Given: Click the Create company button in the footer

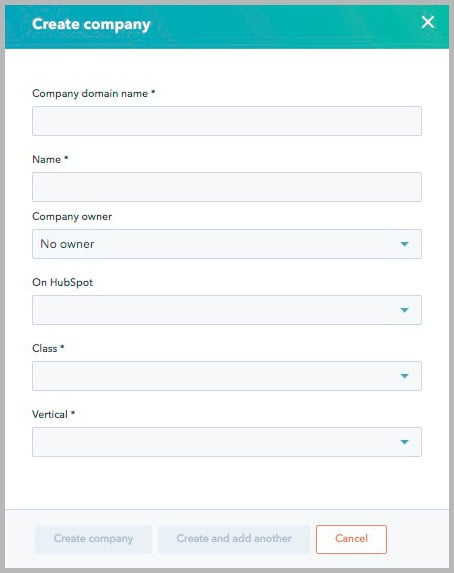Looking at the screenshot, I should [x=93, y=539].
